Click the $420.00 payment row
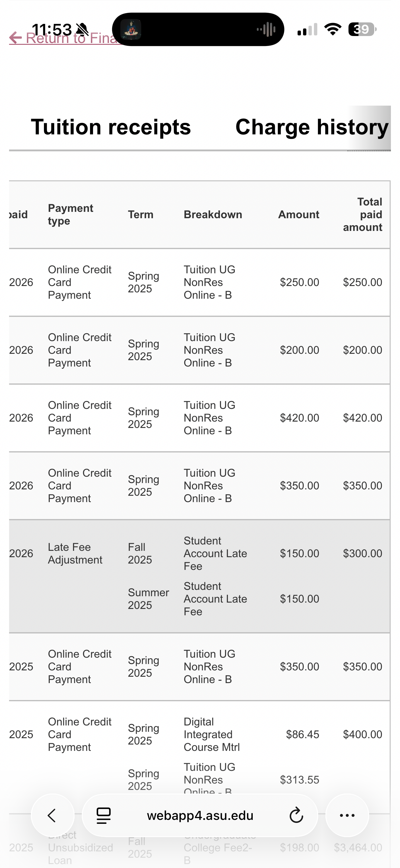 tap(199, 418)
